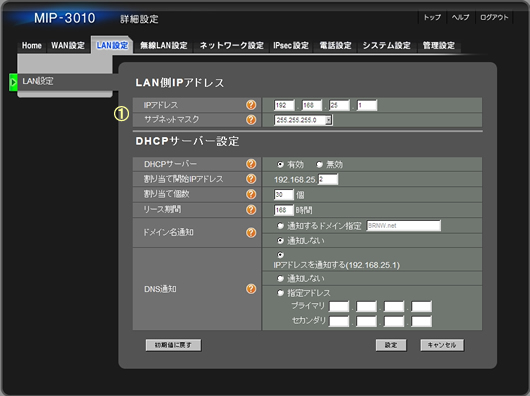
Task: Open LAN設定 tab
Action: point(112,45)
